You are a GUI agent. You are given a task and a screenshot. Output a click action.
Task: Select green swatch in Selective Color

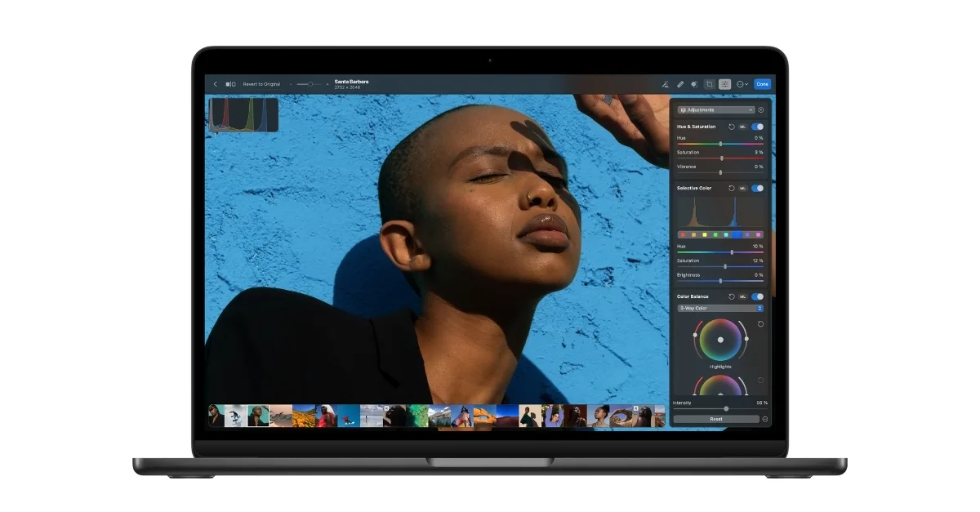715,234
